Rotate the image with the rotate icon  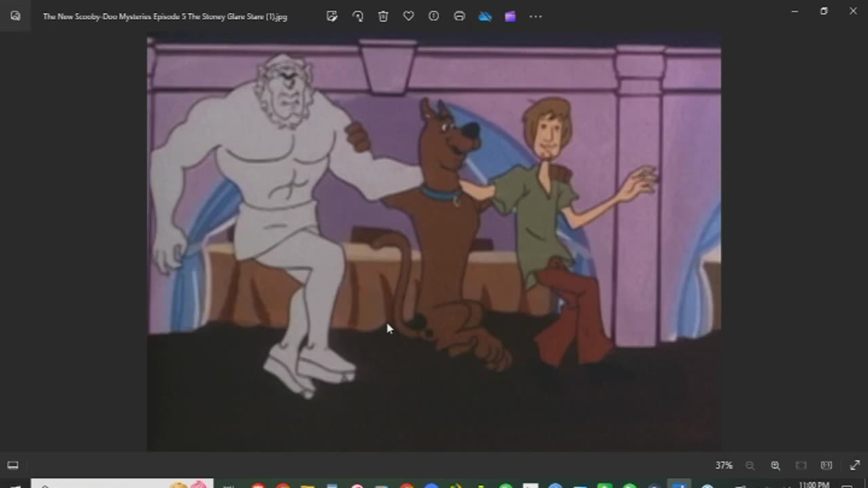(x=357, y=16)
